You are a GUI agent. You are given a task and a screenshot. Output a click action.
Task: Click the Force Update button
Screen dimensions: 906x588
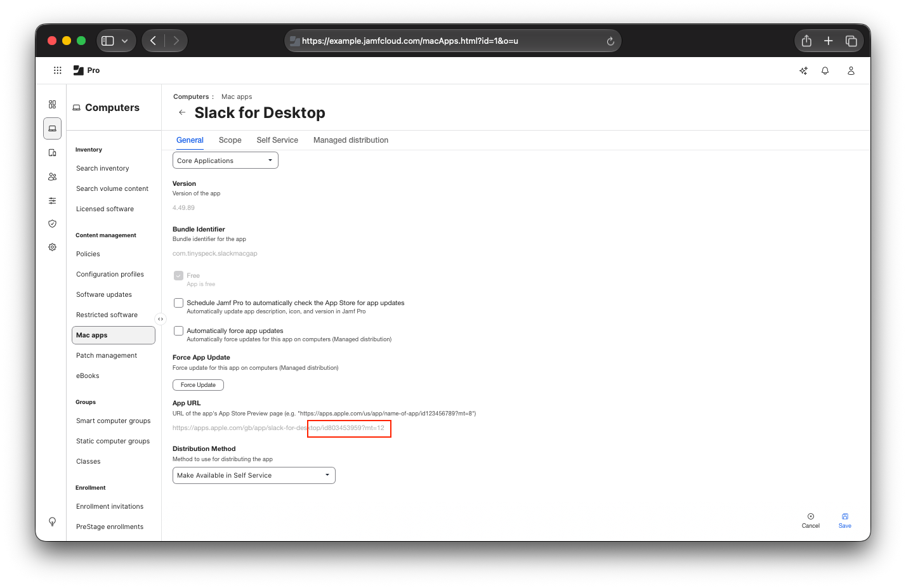tap(198, 385)
